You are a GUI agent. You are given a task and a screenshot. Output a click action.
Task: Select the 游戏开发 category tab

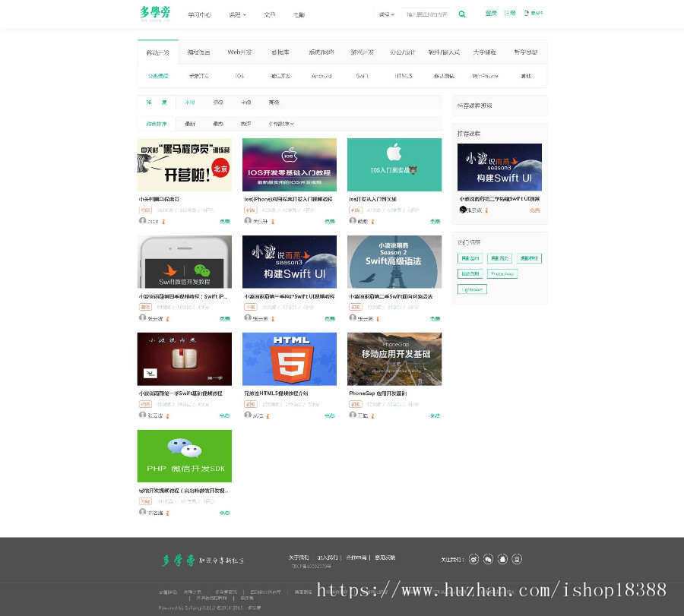point(363,52)
